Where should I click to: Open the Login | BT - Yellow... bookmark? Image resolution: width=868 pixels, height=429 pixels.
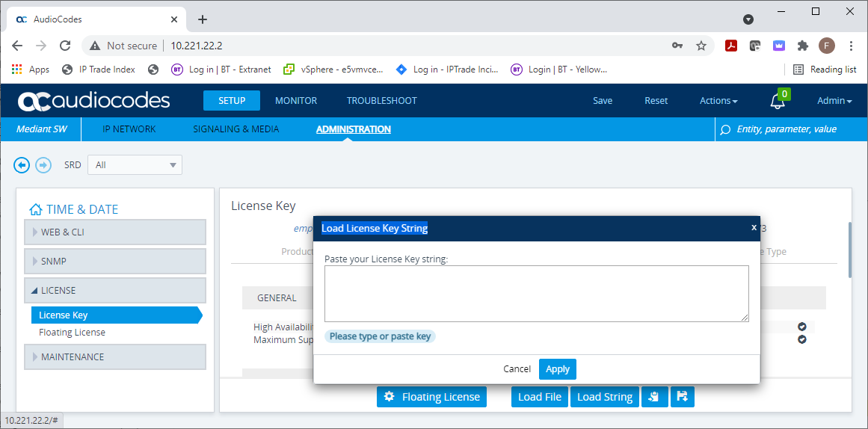[x=559, y=70]
